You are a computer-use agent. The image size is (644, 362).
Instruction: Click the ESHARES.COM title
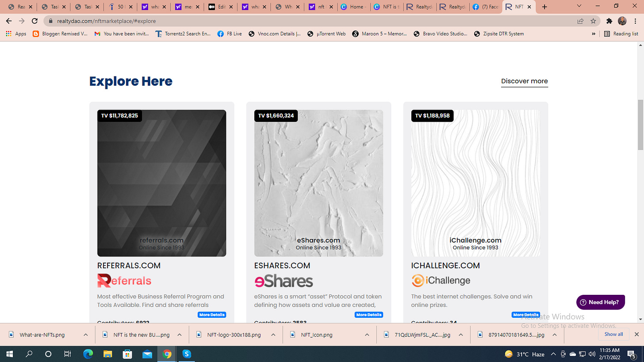pyautogui.click(x=282, y=266)
